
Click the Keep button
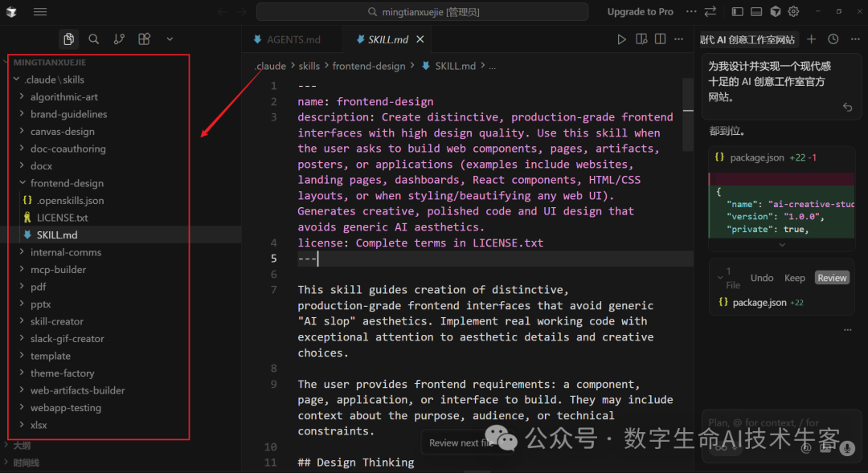point(794,278)
